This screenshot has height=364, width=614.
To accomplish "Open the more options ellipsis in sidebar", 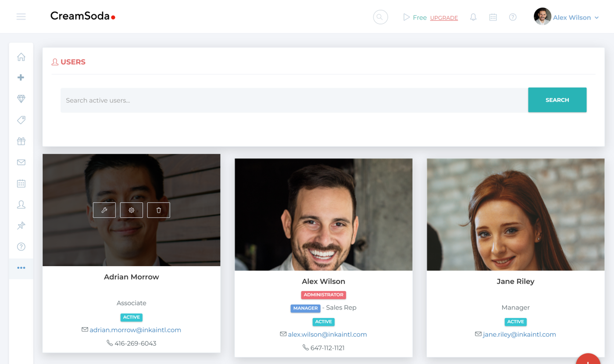I will point(21,268).
